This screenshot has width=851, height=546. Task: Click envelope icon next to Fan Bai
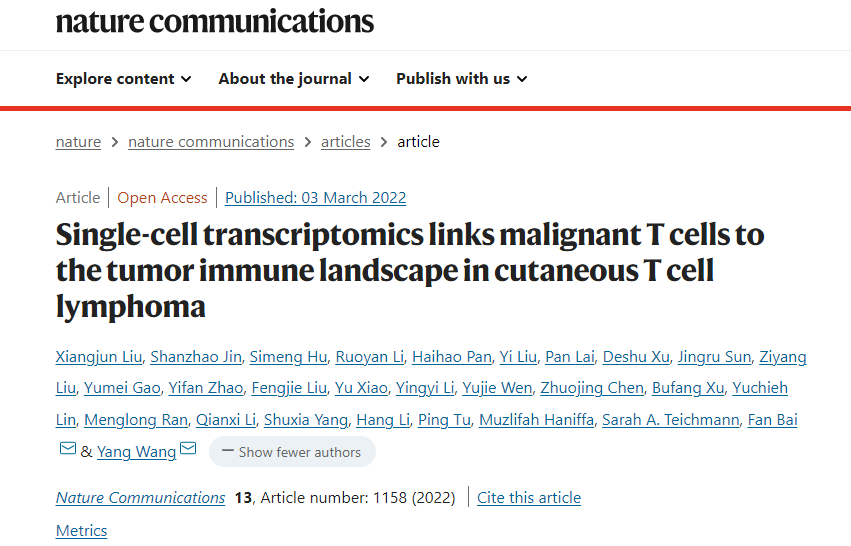click(68, 449)
